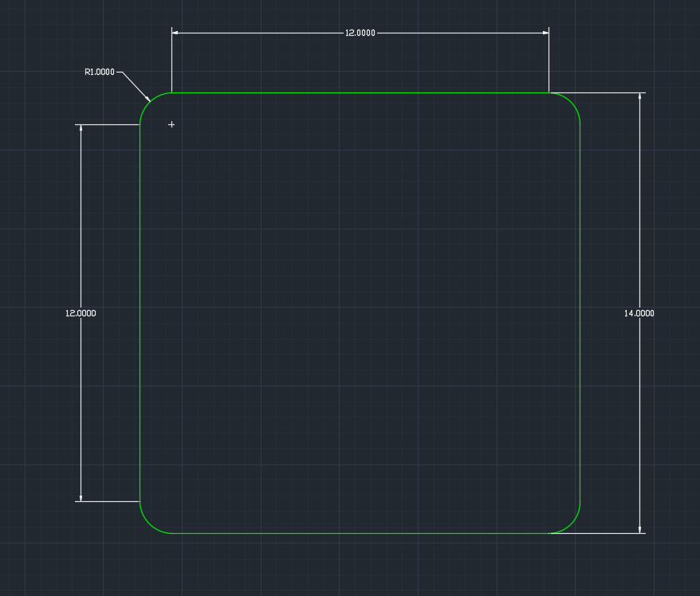Image resolution: width=700 pixels, height=596 pixels.
Task: Click the left arrowhead of top dimension
Action: tap(175, 33)
